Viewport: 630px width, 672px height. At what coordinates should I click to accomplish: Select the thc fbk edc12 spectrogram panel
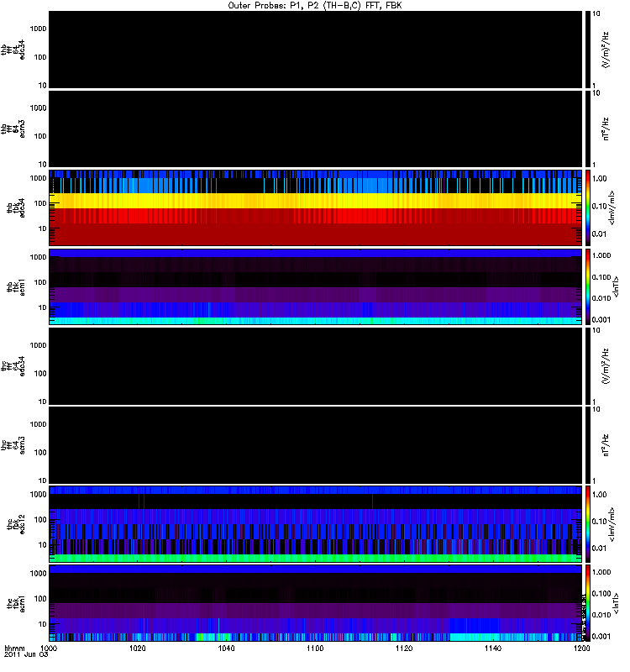(x=315, y=524)
